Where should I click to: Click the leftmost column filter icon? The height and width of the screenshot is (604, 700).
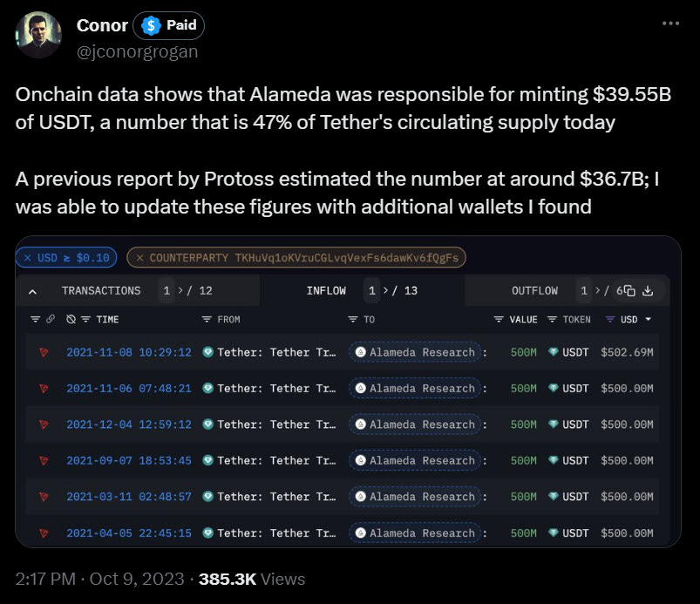point(35,319)
